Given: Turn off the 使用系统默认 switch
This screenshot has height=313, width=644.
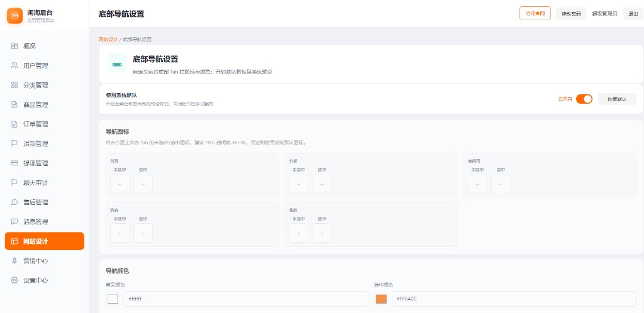Looking at the screenshot, I should [584, 99].
